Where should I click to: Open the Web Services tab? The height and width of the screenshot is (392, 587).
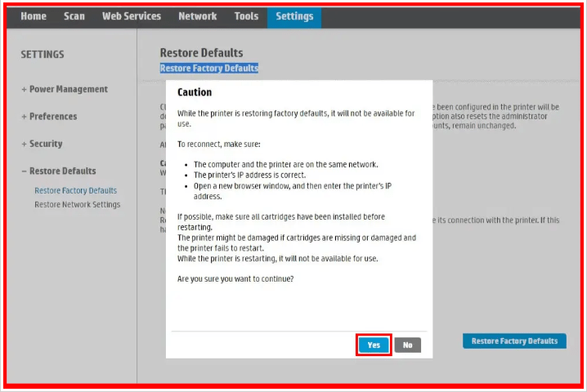132,16
